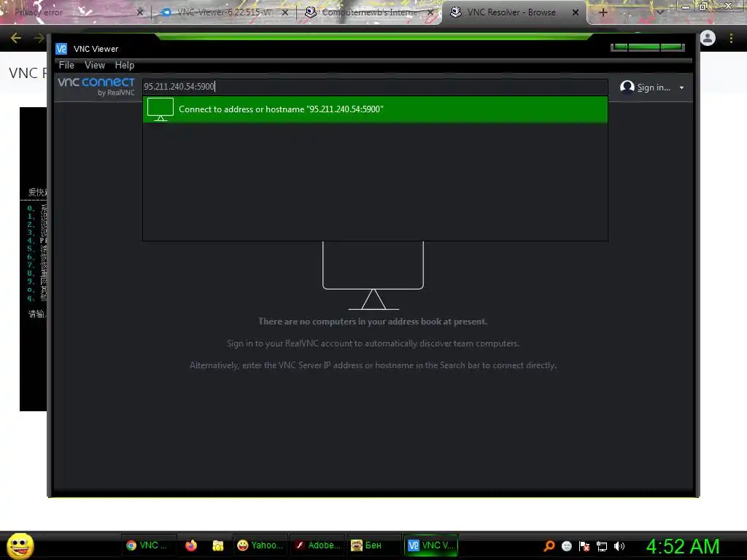747x560 pixels.
Task: Switch to the VNC Viewer taskbar item
Action: [430, 545]
